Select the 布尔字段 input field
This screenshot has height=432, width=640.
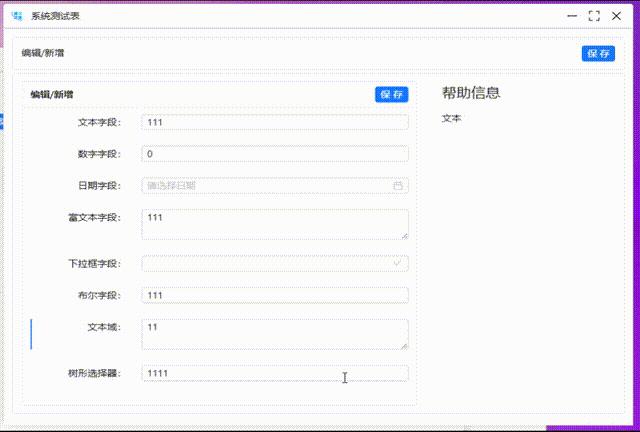tap(275, 295)
